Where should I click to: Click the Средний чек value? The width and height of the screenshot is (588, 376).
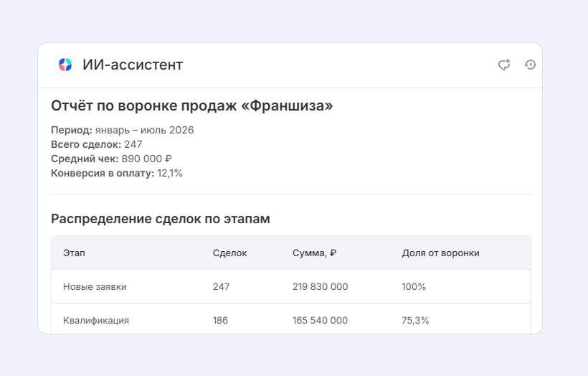coord(146,159)
